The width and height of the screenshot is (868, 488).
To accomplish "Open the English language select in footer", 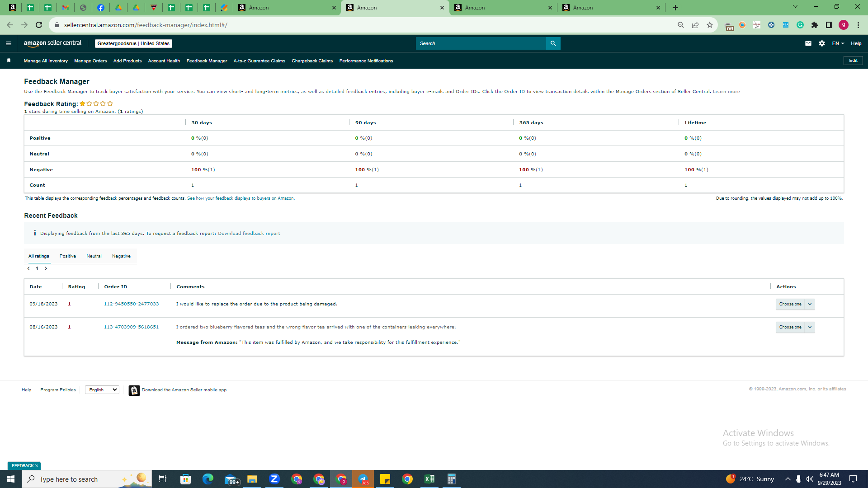I will click(102, 390).
